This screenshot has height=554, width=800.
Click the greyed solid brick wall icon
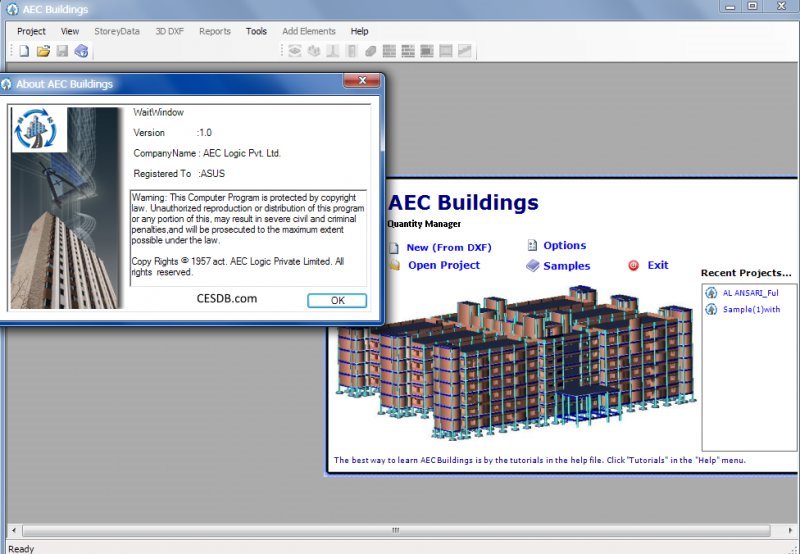pyautogui.click(x=389, y=51)
